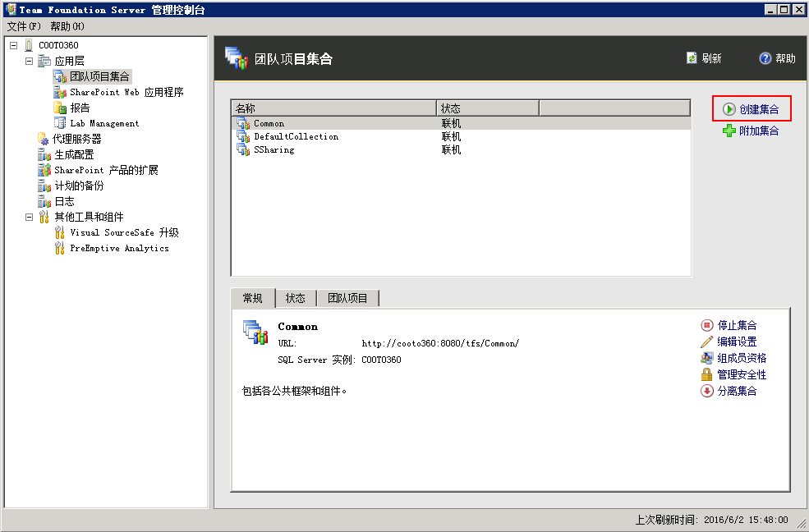Click the 创建集合 link
The image size is (809, 532).
click(759, 109)
